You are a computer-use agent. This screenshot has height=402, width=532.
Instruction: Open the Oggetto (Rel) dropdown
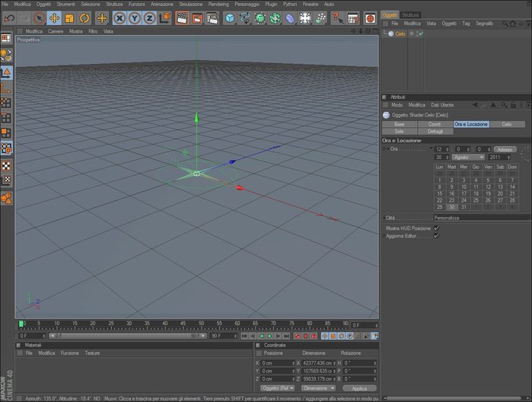[278, 388]
